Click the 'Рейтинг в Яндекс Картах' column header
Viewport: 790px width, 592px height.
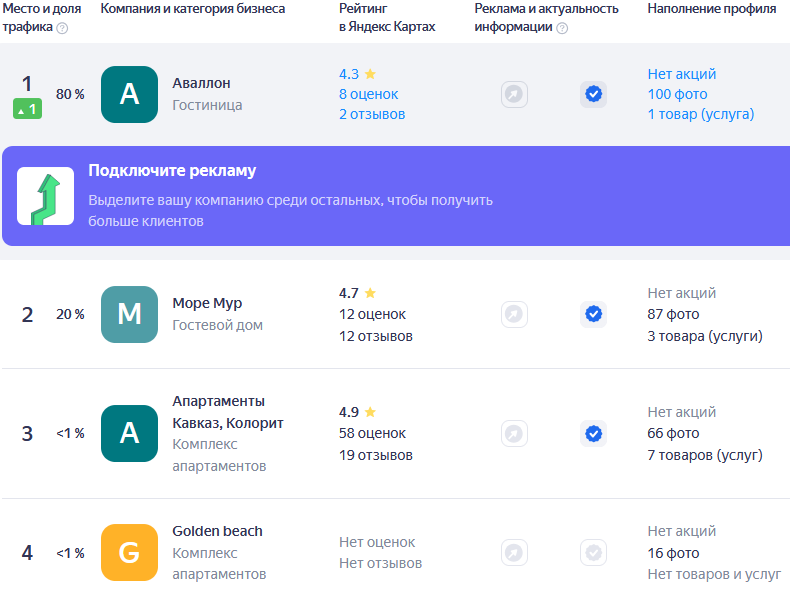pos(387,18)
